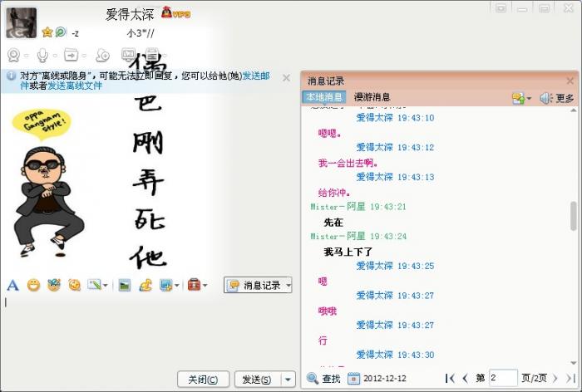Take a screen capture
This screenshot has height=392, width=582.
[x=165, y=285]
